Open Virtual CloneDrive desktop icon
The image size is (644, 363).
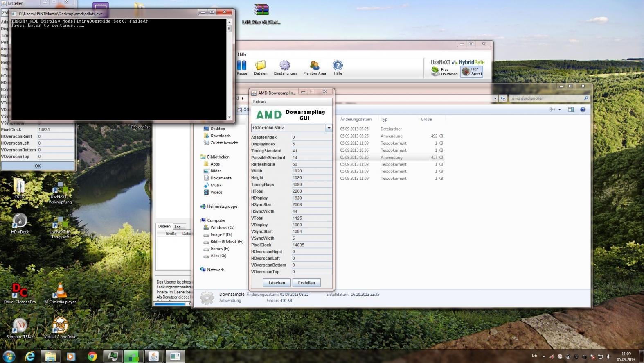click(x=60, y=328)
